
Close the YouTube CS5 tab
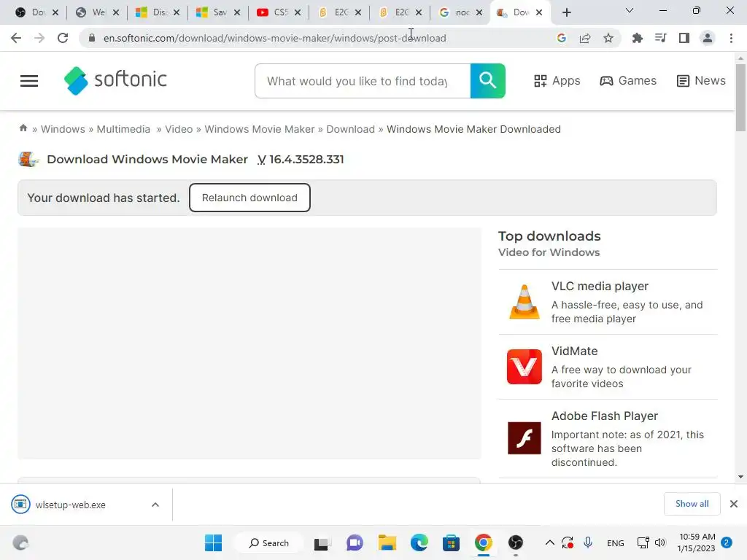(298, 13)
